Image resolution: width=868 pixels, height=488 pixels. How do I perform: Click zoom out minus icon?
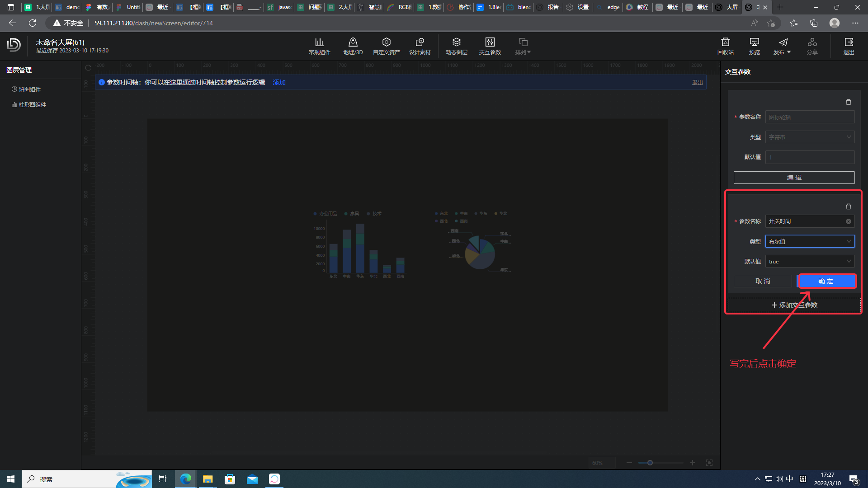click(x=629, y=463)
